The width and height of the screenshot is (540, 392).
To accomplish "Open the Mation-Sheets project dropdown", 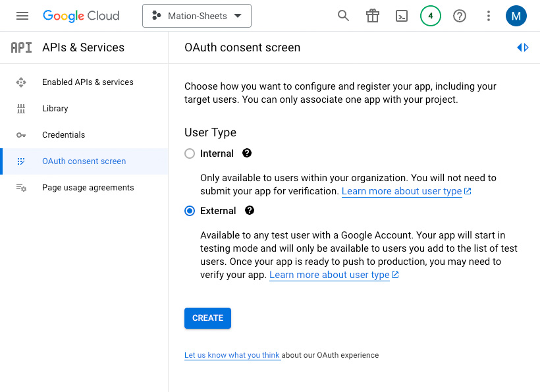I will (x=197, y=16).
